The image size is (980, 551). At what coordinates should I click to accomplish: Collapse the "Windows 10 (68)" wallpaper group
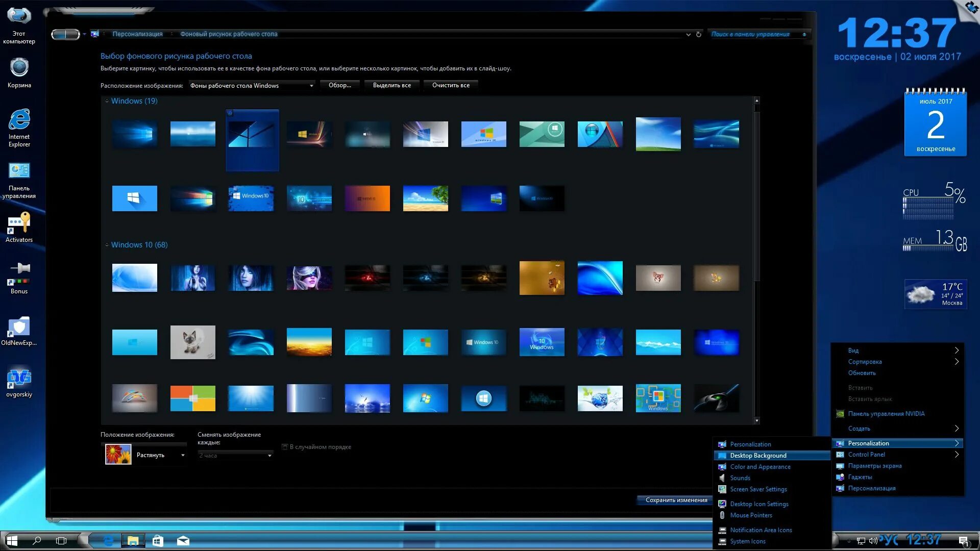click(106, 245)
